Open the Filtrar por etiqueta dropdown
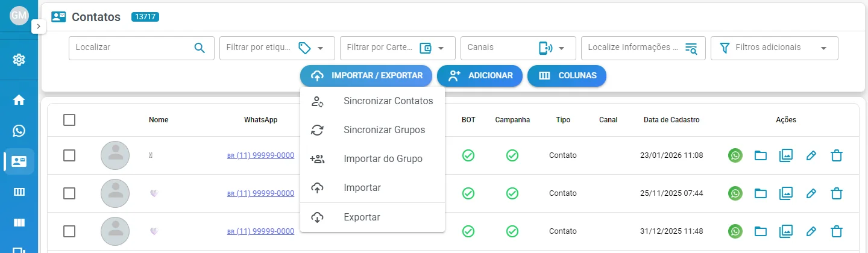The height and width of the screenshot is (253, 868). (x=277, y=48)
